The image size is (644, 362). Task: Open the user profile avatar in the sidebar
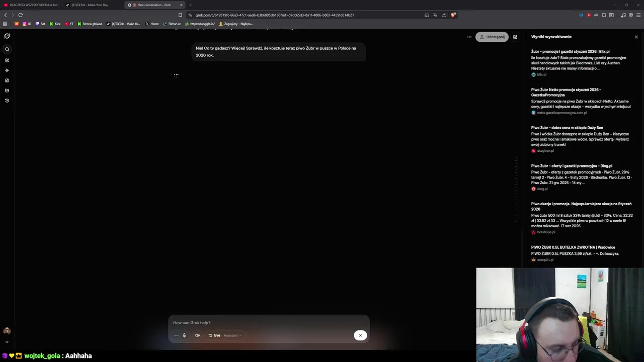tap(7, 331)
